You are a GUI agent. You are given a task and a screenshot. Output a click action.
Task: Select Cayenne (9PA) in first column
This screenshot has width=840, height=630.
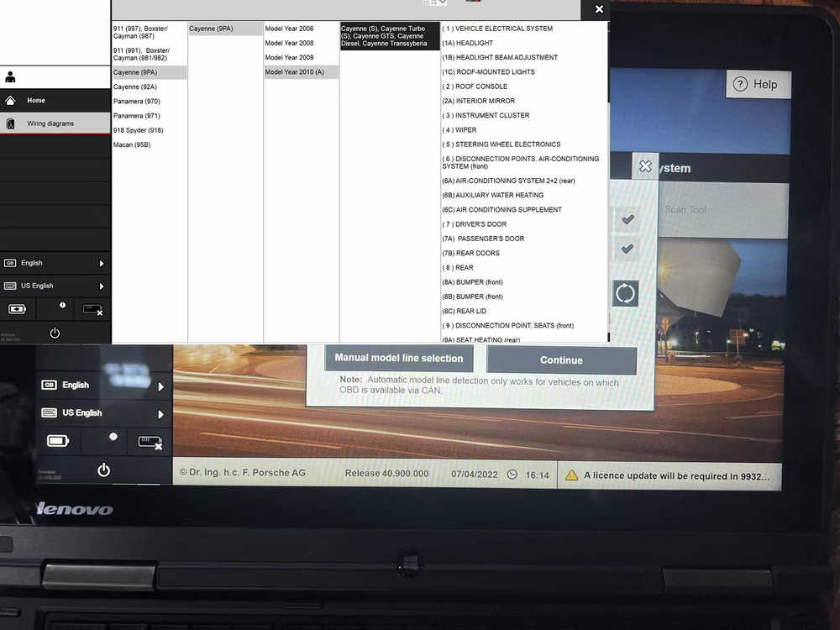tap(149, 72)
